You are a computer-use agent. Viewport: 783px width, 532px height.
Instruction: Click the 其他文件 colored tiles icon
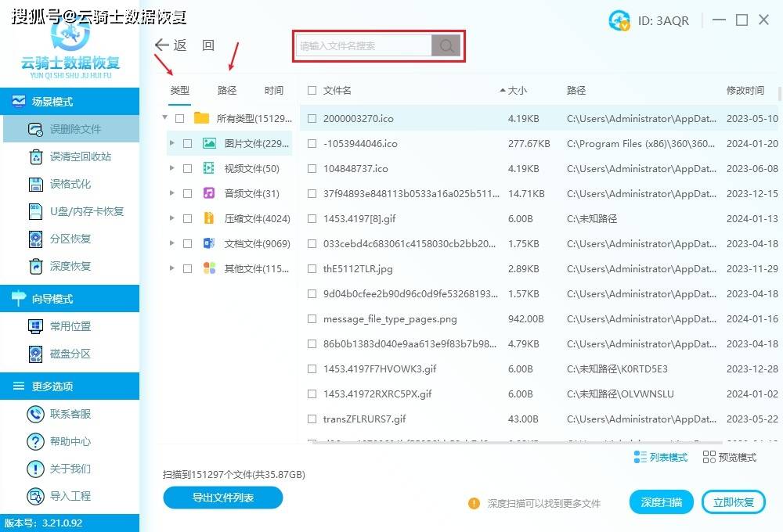coord(209,268)
